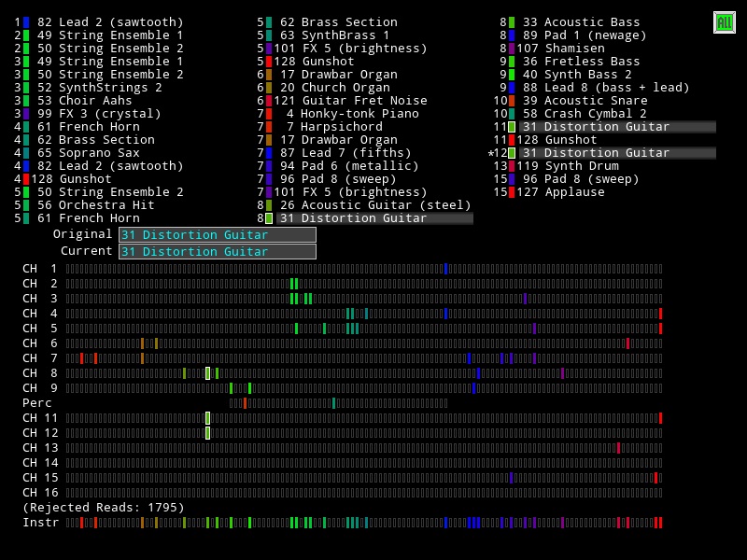Click the teal swatch beside Soprano Sax
747x560 pixels.
pos(26,153)
